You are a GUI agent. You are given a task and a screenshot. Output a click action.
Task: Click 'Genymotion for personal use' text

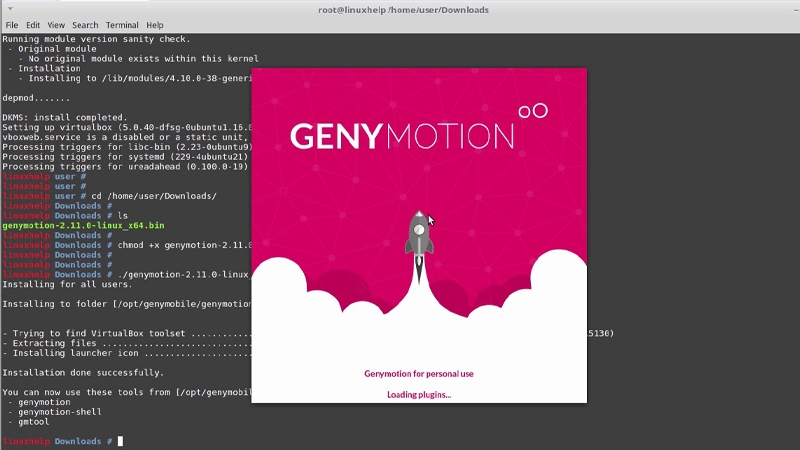419,374
